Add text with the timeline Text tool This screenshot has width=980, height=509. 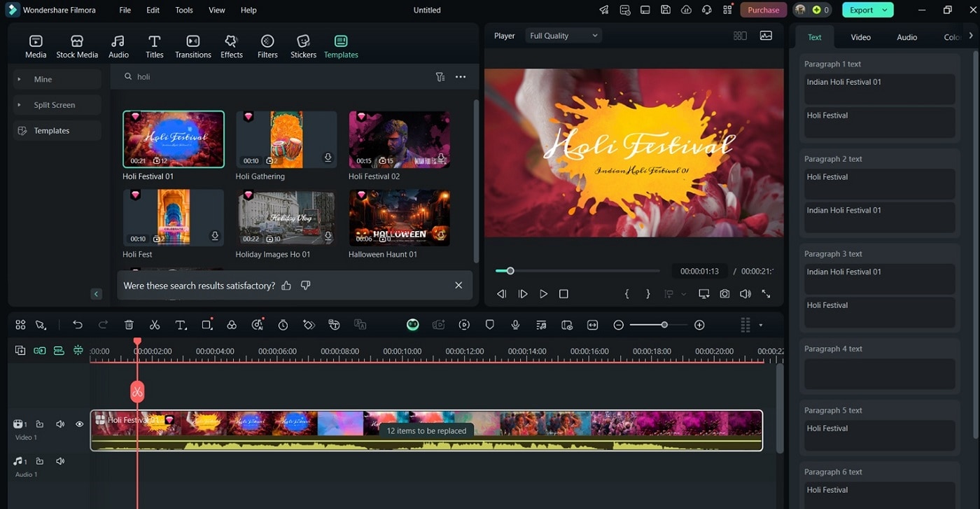coord(181,325)
